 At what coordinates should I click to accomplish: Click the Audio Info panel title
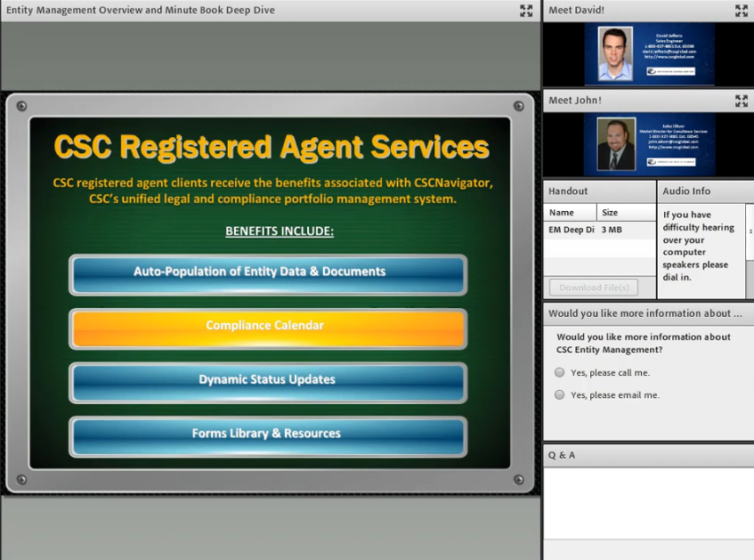[x=686, y=191]
